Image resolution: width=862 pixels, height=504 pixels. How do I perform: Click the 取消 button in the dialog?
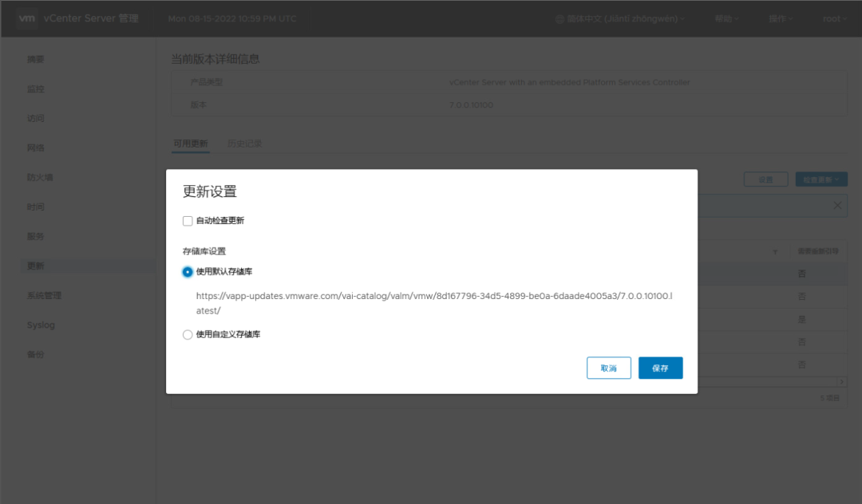tap(608, 368)
